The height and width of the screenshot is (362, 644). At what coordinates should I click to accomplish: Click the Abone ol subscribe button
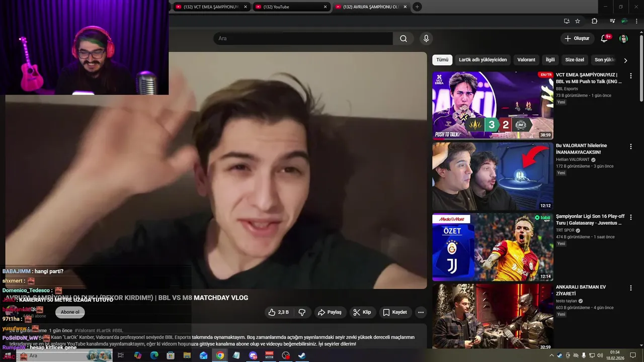point(70,312)
